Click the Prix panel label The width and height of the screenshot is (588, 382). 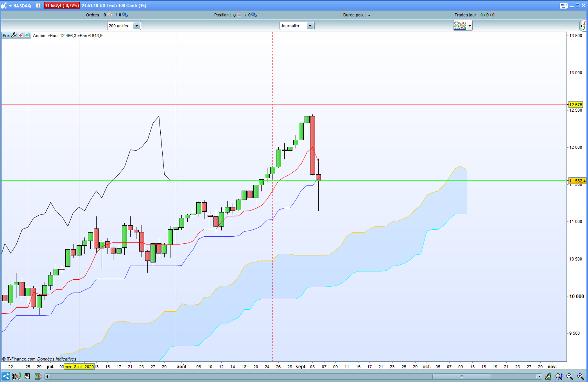click(6, 36)
